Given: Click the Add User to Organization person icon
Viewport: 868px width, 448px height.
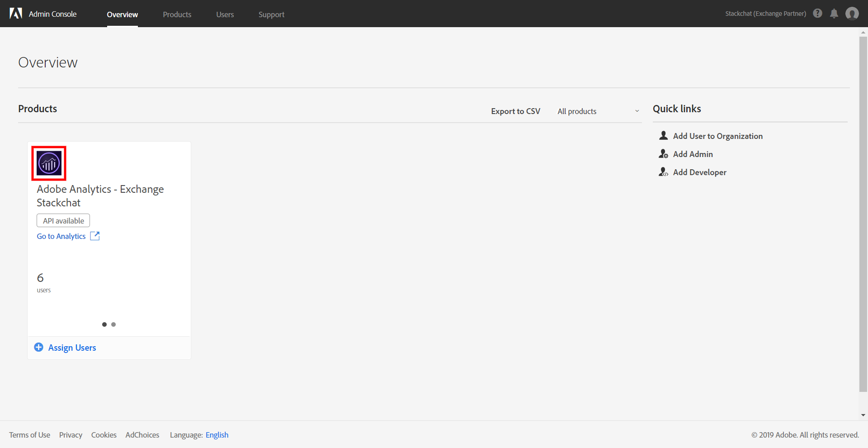Looking at the screenshot, I should pos(663,135).
